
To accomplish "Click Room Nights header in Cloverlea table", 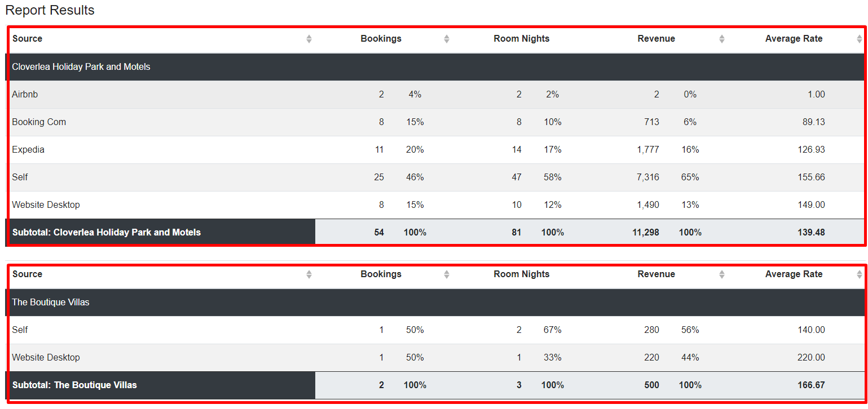I will [521, 39].
